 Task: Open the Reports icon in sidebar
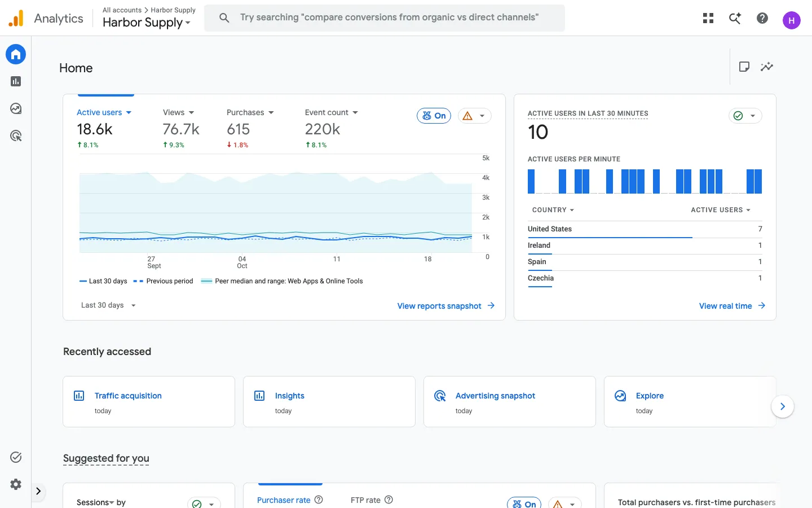coord(16,81)
